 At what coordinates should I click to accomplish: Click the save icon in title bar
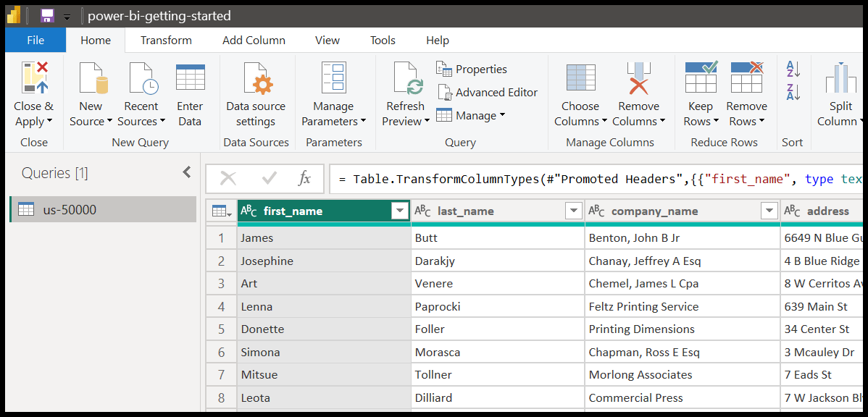(x=48, y=15)
